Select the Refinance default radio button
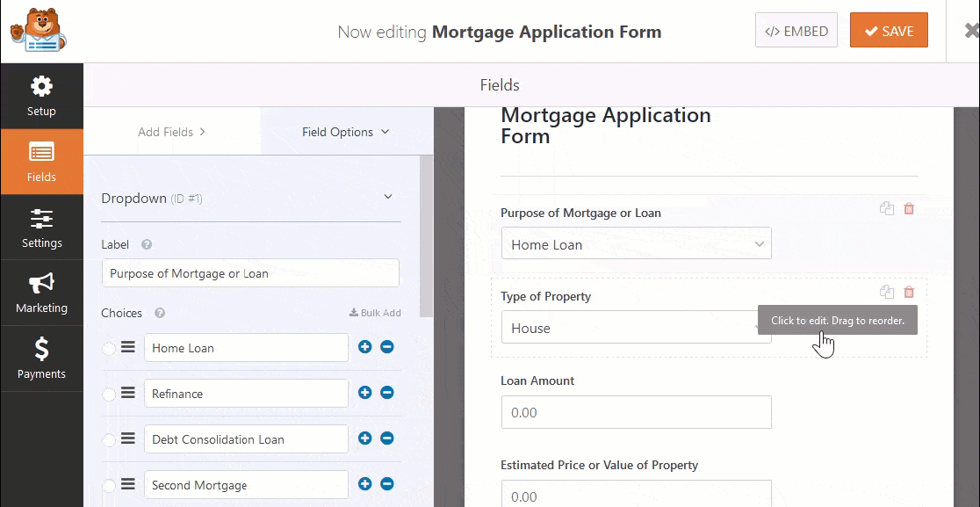The height and width of the screenshot is (507, 980). point(109,395)
